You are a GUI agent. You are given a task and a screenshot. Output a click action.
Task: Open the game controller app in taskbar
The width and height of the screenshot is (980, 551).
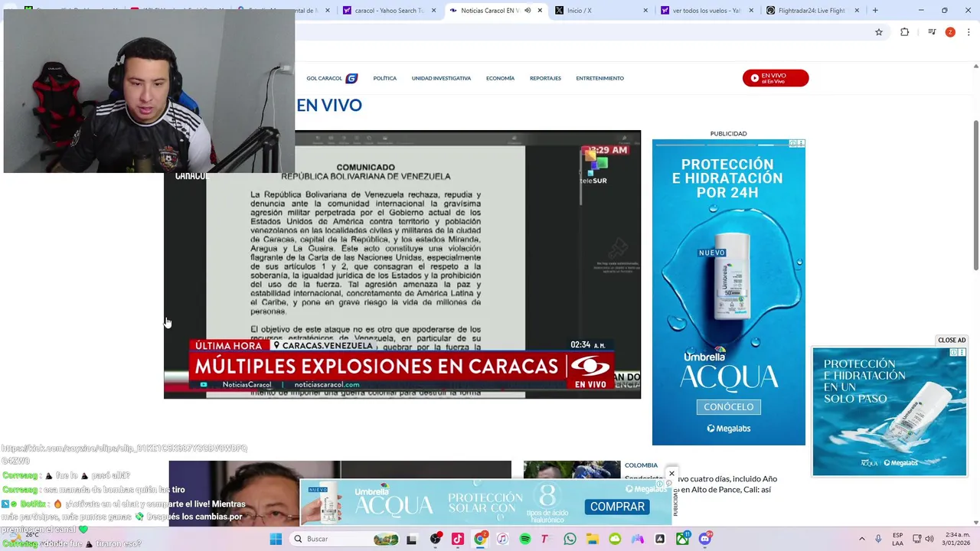tap(637, 539)
